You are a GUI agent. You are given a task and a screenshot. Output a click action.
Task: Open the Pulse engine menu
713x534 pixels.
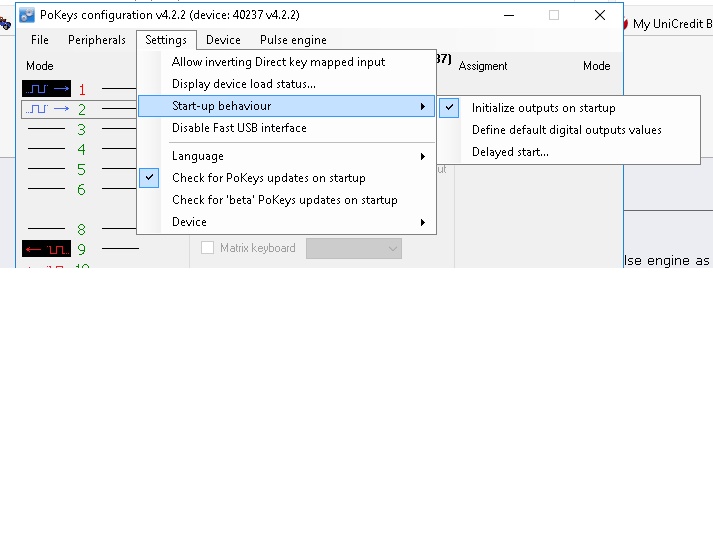[293, 40]
